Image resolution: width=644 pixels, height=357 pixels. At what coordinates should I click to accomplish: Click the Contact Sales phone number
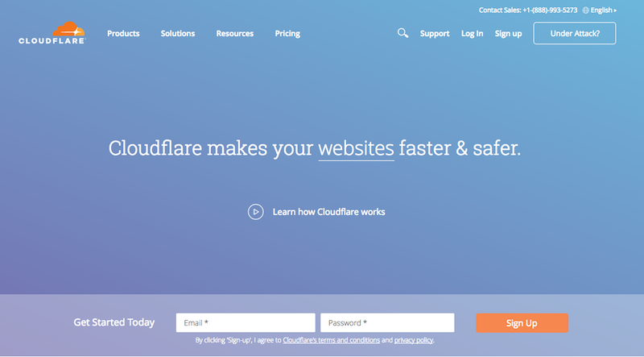550,10
